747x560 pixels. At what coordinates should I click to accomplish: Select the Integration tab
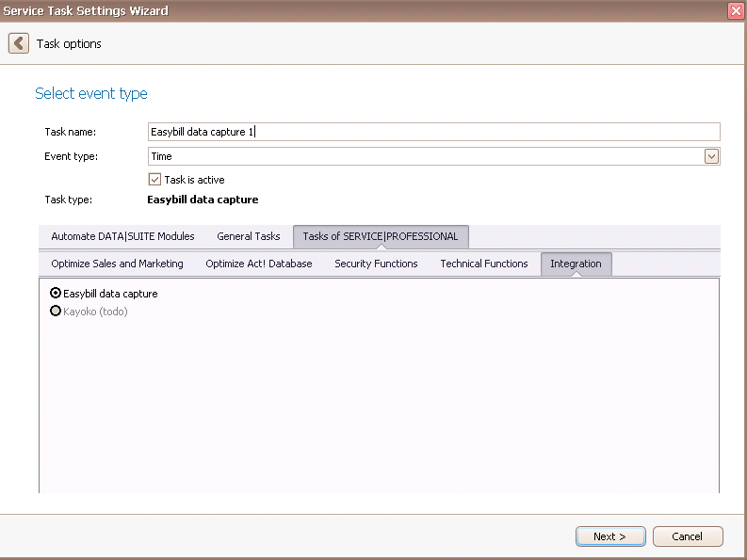pos(576,264)
